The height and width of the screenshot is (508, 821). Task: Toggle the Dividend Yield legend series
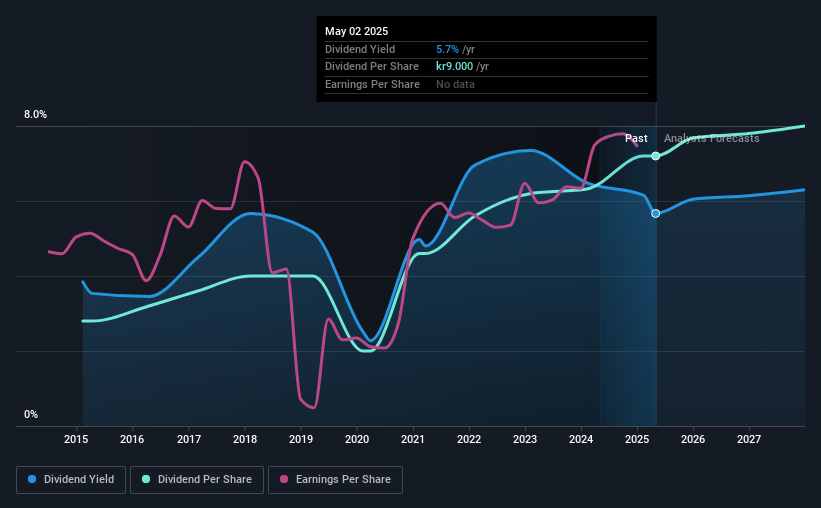(71, 480)
